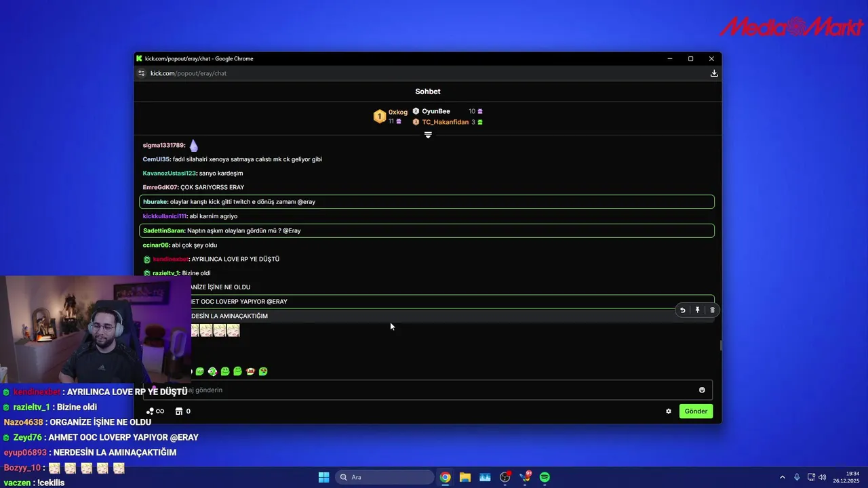
Task: Open OyunBee leaderboard profile
Action: pyautogui.click(x=436, y=111)
